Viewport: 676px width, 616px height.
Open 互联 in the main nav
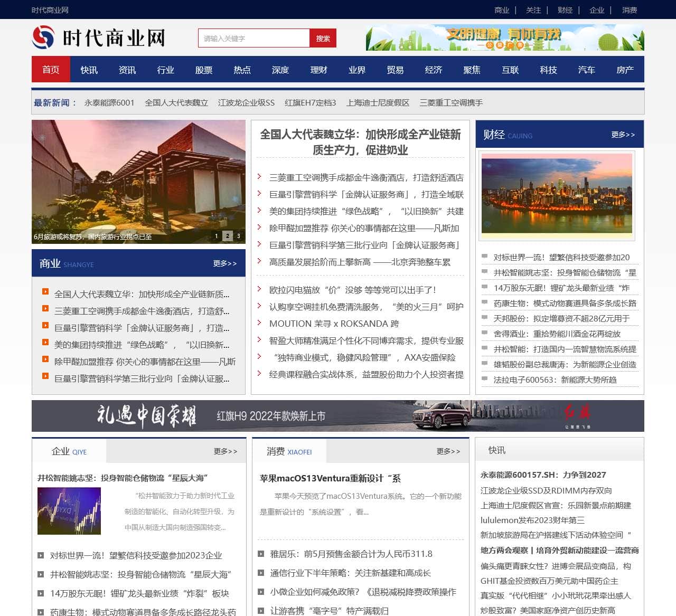coord(510,70)
